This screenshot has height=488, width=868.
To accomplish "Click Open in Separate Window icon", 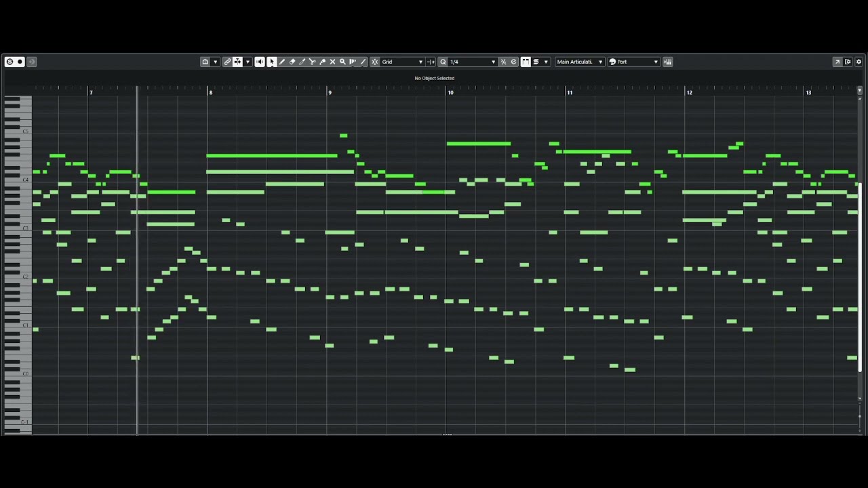I will (837, 62).
